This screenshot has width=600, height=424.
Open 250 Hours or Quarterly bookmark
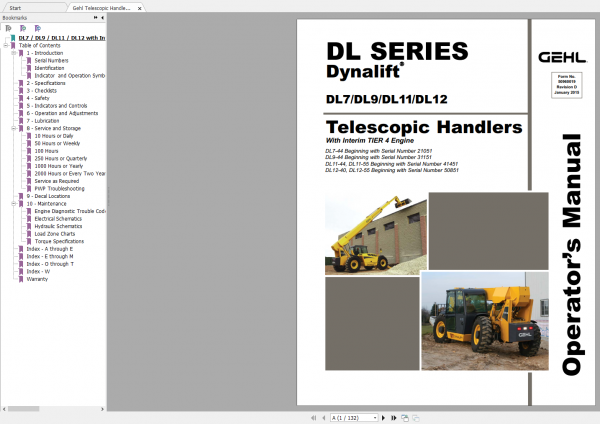coord(61,158)
